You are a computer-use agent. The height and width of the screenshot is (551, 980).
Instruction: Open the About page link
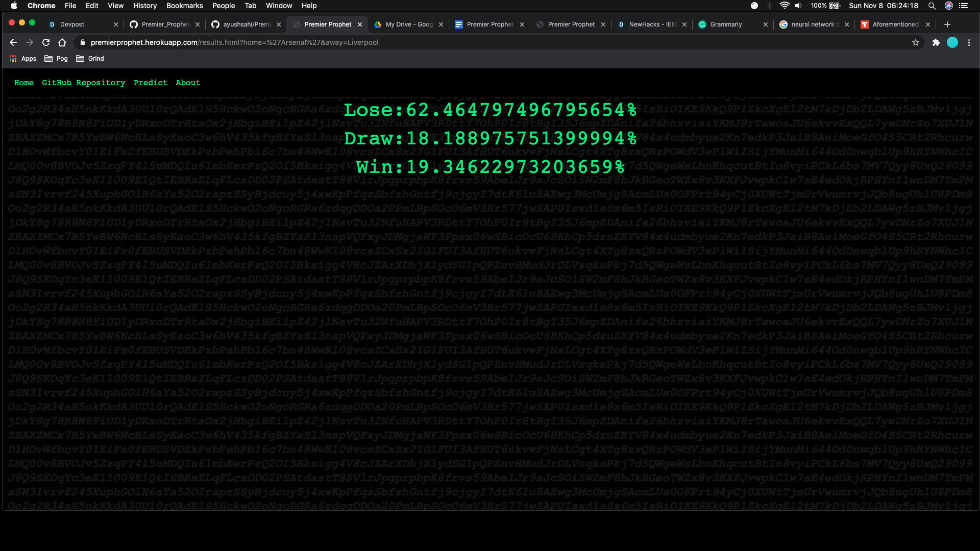tap(188, 83)
